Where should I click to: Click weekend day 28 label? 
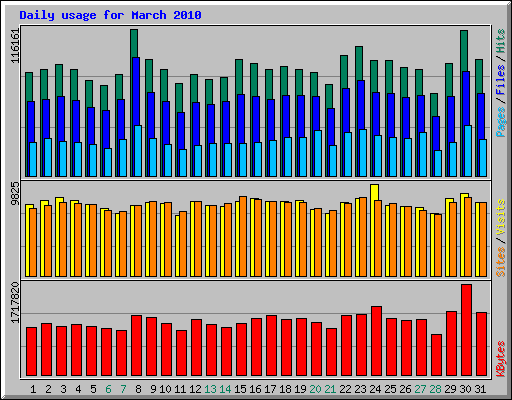435,389
